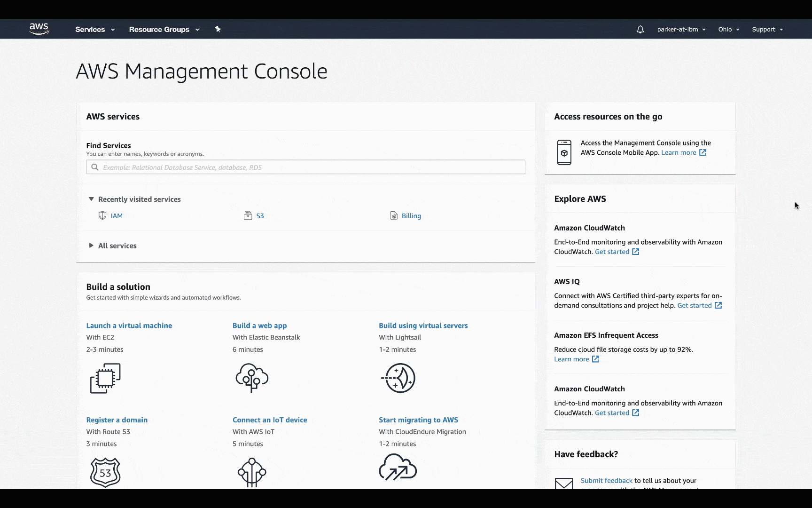
Task: Click Learn more under Amazon EFS Infrequent Access
Action: 571,359
